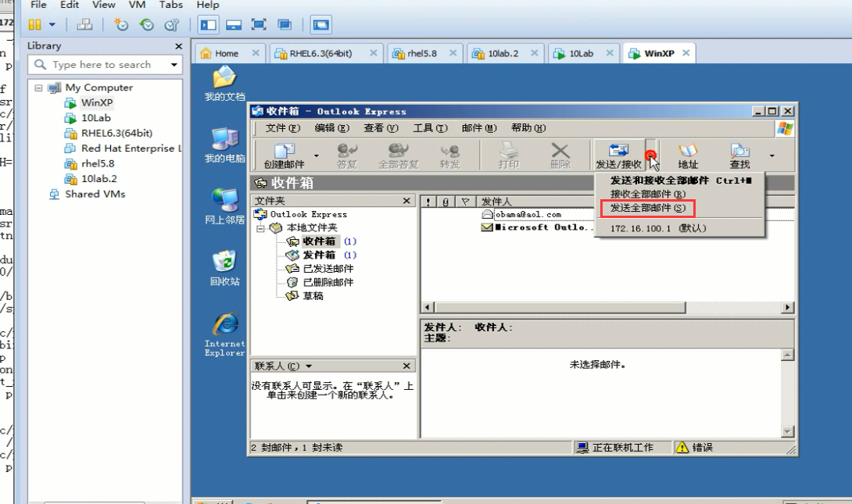Select the 172.16.100.1 (默认) account entry
The image size is (852, 504).
(x=680, y=228)
